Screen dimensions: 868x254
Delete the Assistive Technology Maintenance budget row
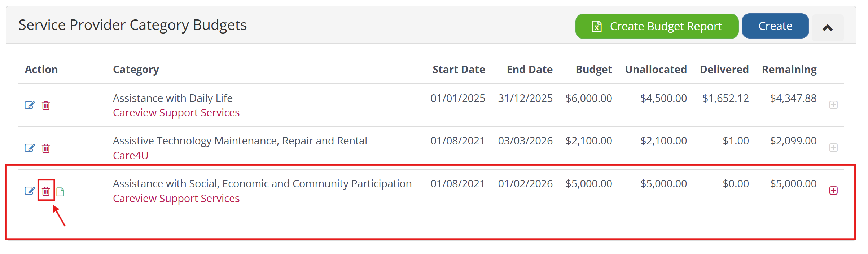46,148
